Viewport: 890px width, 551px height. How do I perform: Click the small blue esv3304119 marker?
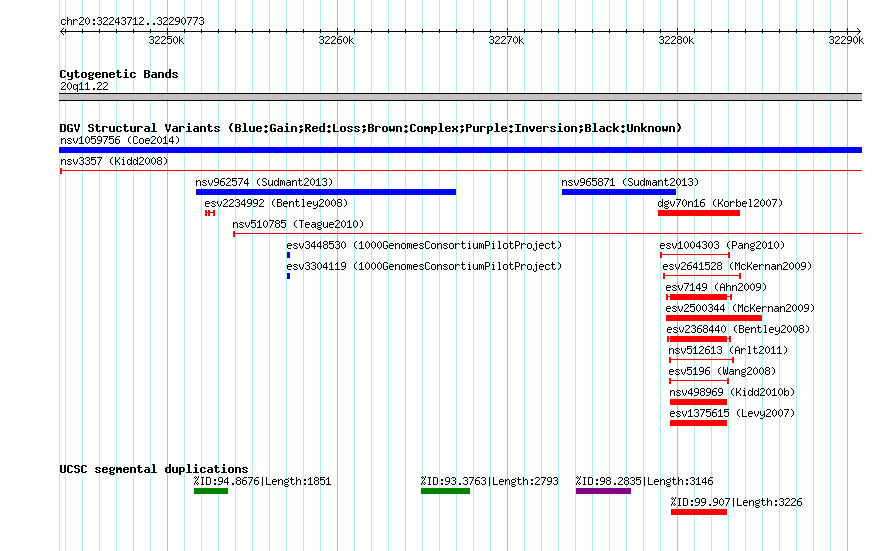click(x=288, y=276)
